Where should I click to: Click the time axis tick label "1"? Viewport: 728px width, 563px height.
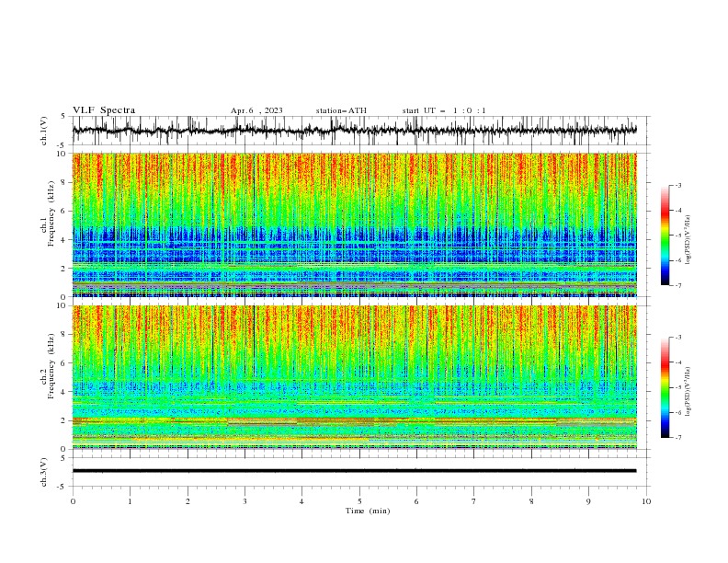coord(130,501)
